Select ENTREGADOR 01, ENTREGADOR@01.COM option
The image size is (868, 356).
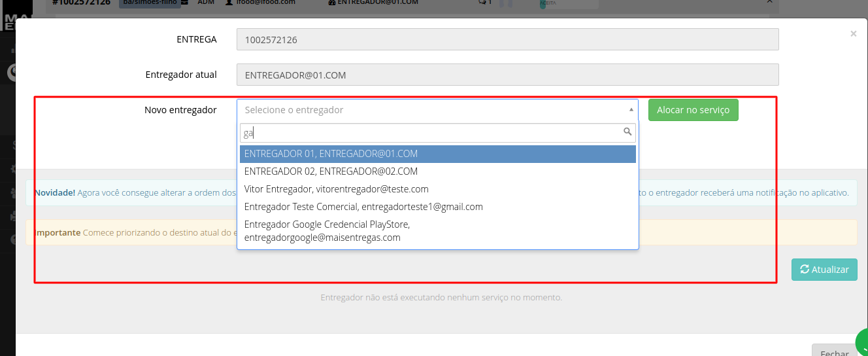(x=437, y=154)
